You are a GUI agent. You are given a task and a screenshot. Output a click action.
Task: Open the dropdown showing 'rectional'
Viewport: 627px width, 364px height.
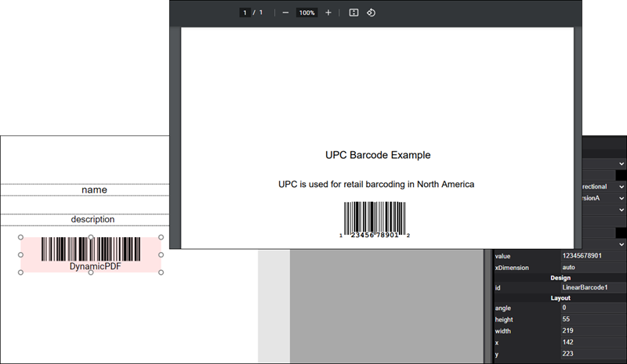click(x=603, y=187)
